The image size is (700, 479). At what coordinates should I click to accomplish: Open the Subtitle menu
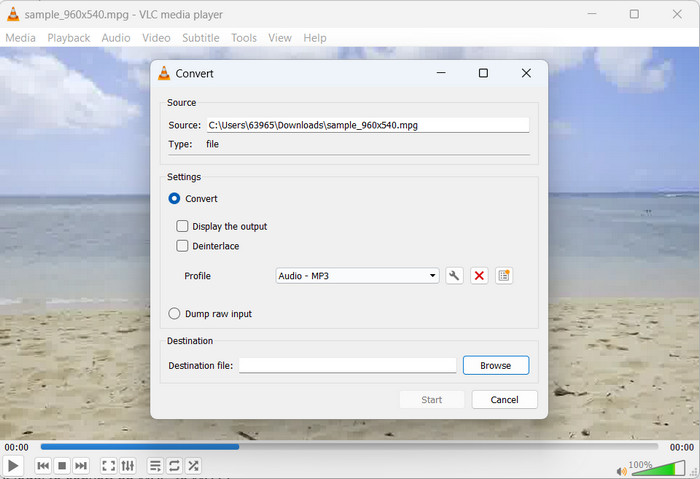200,38
